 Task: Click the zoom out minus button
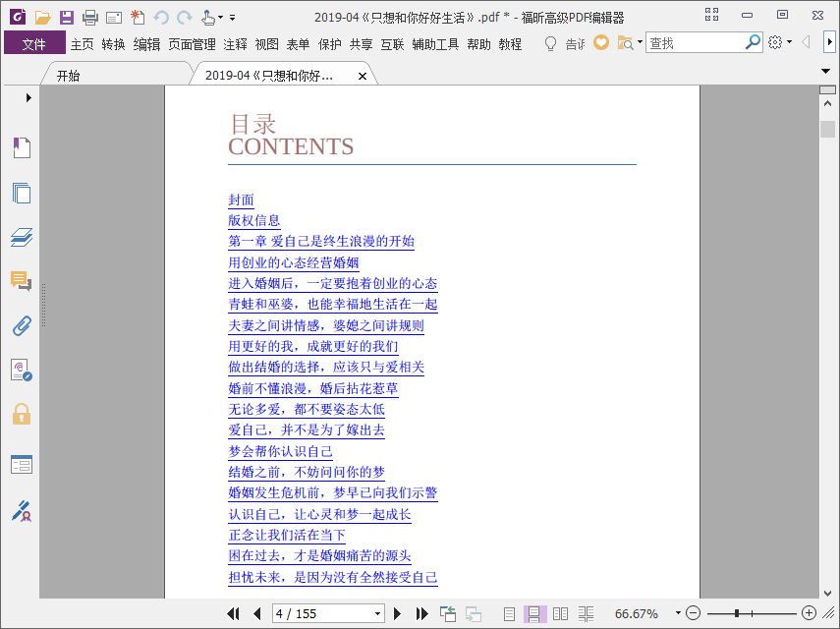[694, 613]
